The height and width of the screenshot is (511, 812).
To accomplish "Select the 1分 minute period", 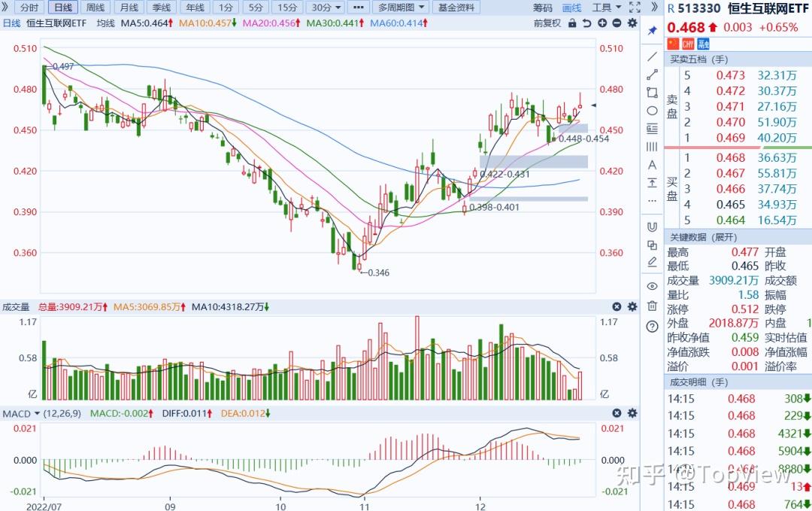I will (226, 8).
